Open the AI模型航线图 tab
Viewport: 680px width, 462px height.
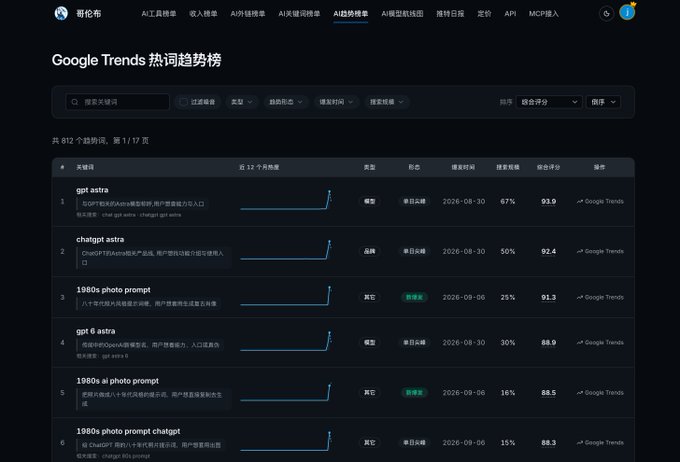tap(402, 13)
